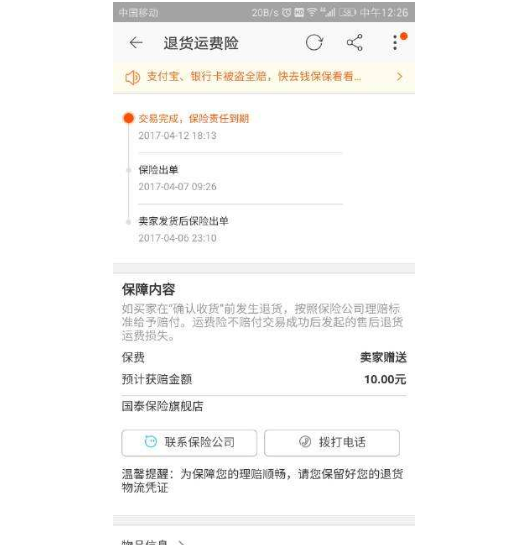
Task: Tap the 保费 卖家赠送 row
Action: pos(264,357)
